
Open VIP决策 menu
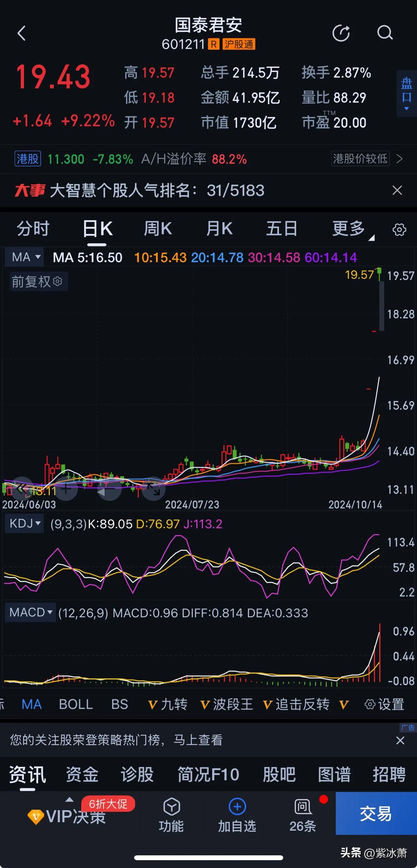[66, 817]
